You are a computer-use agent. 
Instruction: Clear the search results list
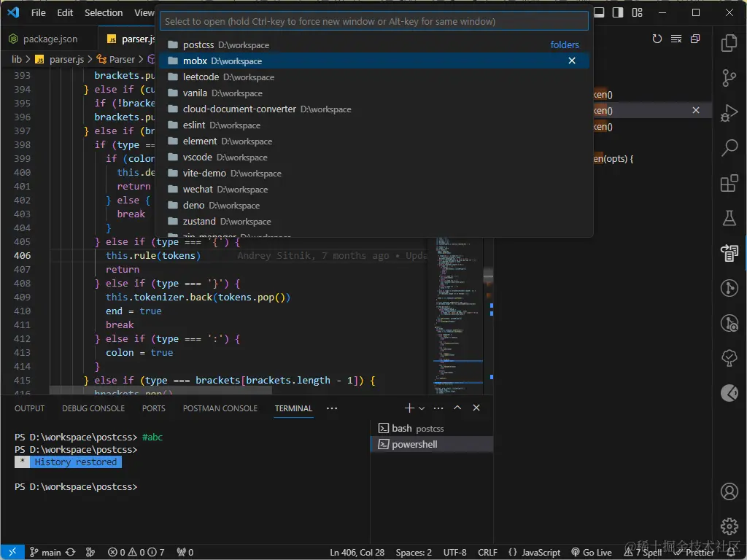pyautogui.click(x=676, y=39)
